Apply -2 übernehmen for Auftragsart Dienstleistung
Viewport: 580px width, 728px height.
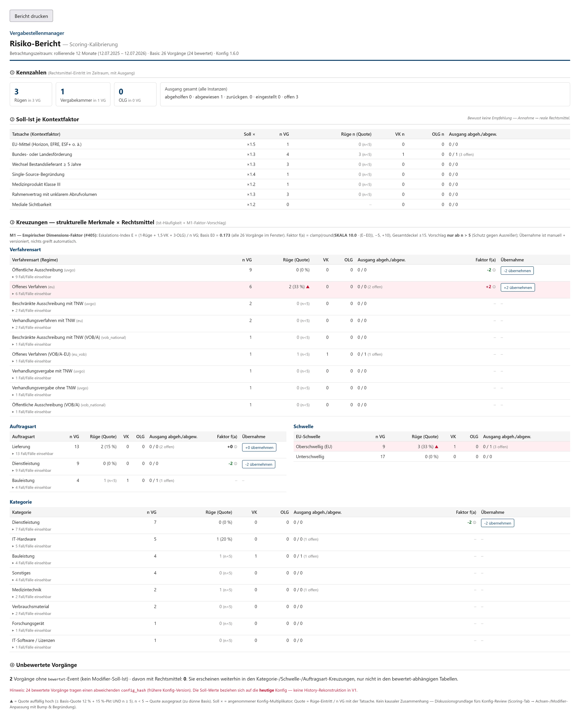pos(259,465)
